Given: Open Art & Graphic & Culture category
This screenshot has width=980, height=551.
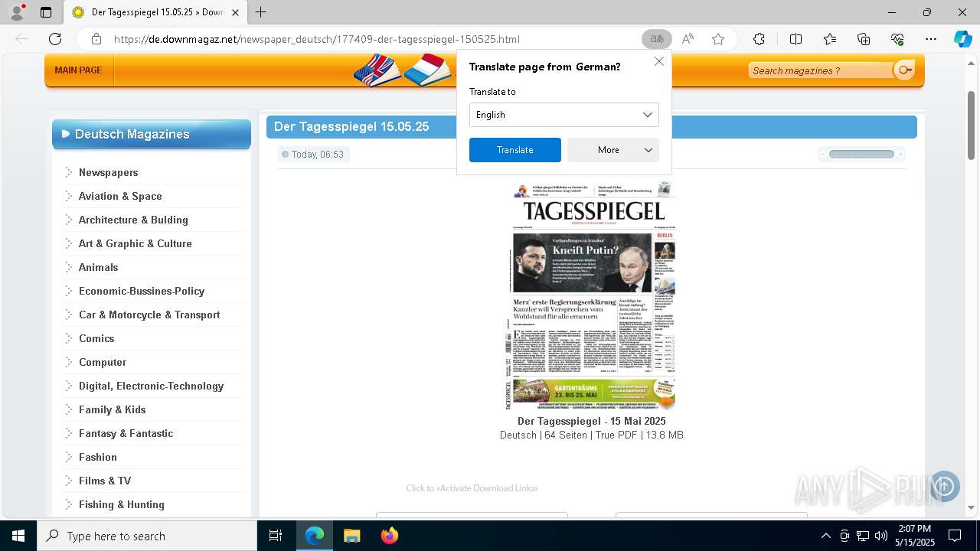Looking at the screenshot, I should point(135,243).
